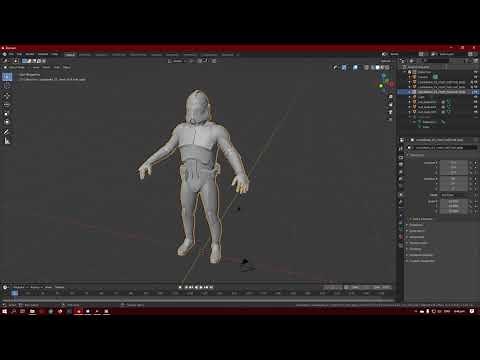Select the Cursor tool in toolbar

coord(7,86)
